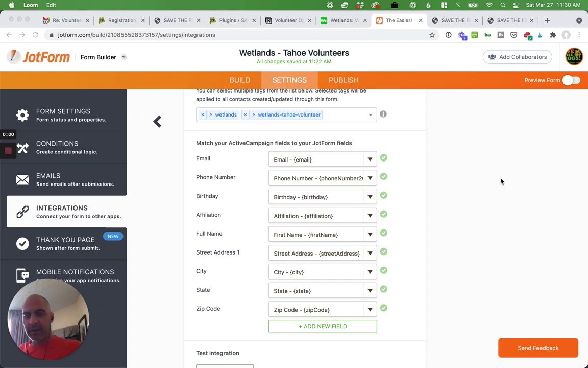
Task: Click the Test integration heading
Action: 217,353
